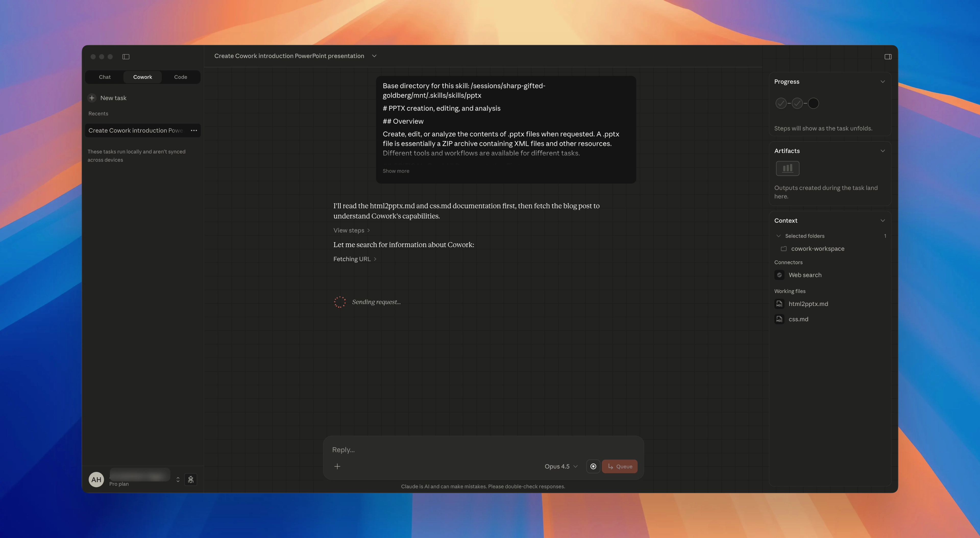Viewport: 980px width, 538px height.
Task: Open task options three-dot menu
Action: [194, 130]
